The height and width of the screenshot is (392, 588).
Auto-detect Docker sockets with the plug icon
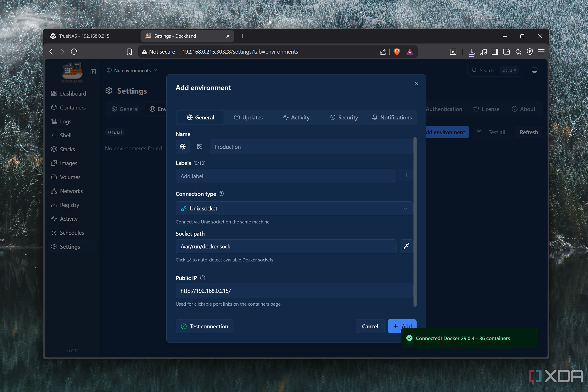pyautogui.click(x=406, y=246)
